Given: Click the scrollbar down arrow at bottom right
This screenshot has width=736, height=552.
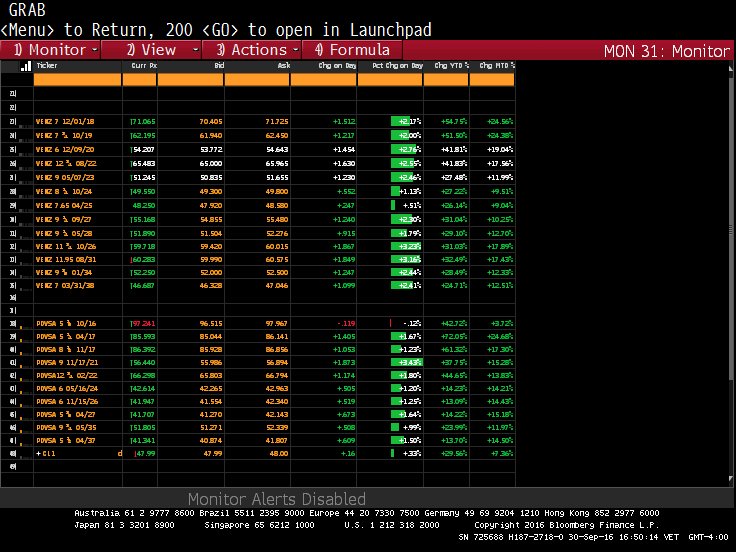Looking at the screenshot, I should point(730,479).
